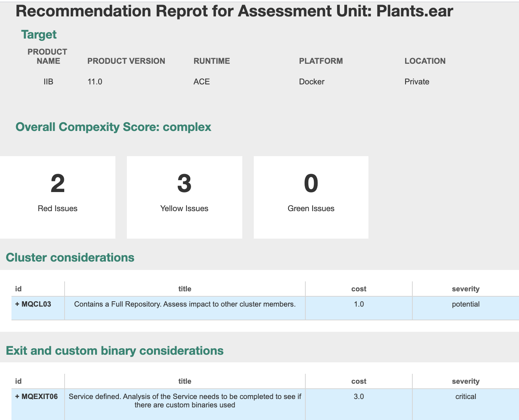Select the IIB product name value

(x=49, y=81)
